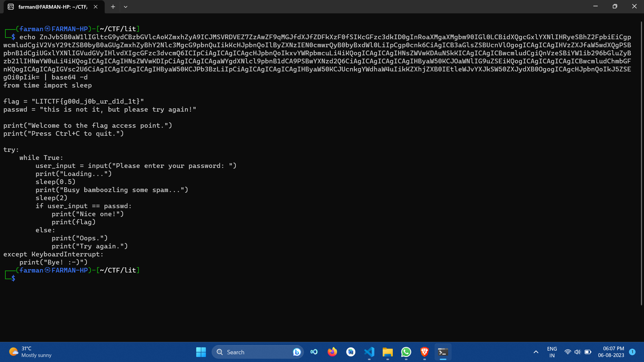
Task: Click 'from time import sleep' line
Action: click(x=48, y=85)
